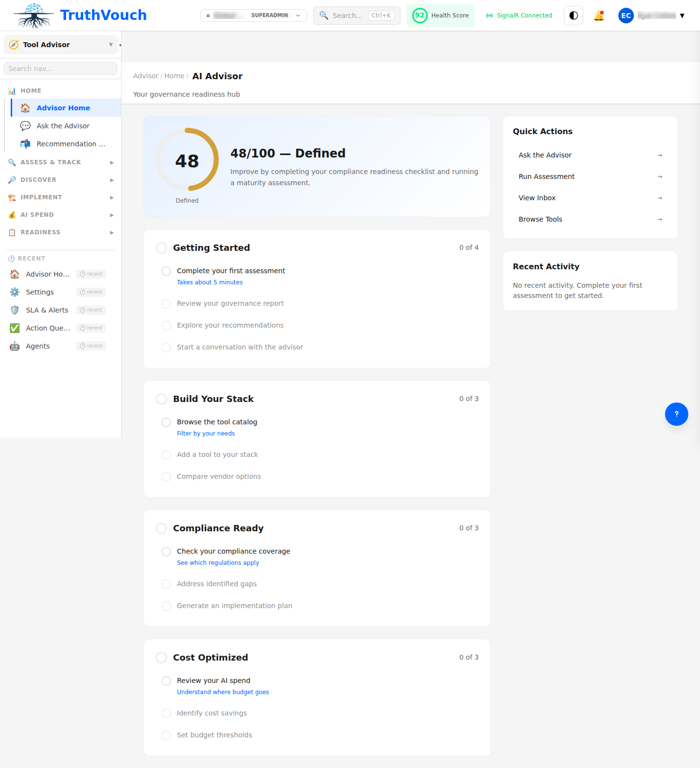700x768 pixels.
Task: Tick Review your AI spend item
Action: click(x=166, y=681)
